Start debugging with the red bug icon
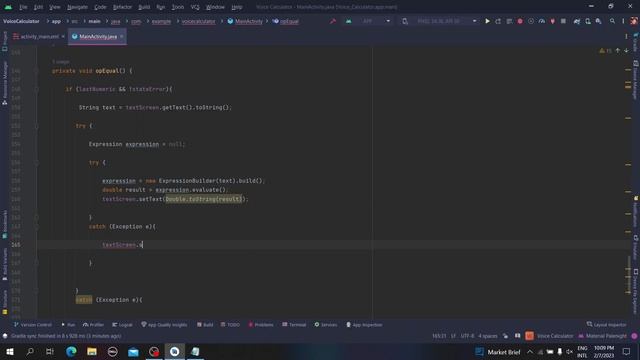Image resolution: width=640 pixels, height=360 pixels. coord(520,21)
